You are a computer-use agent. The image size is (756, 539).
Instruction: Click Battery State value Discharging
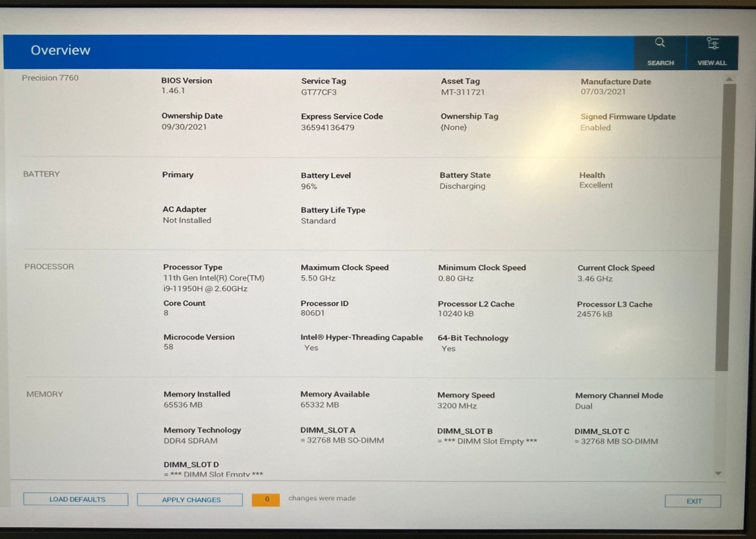click(x=462, y=186)
